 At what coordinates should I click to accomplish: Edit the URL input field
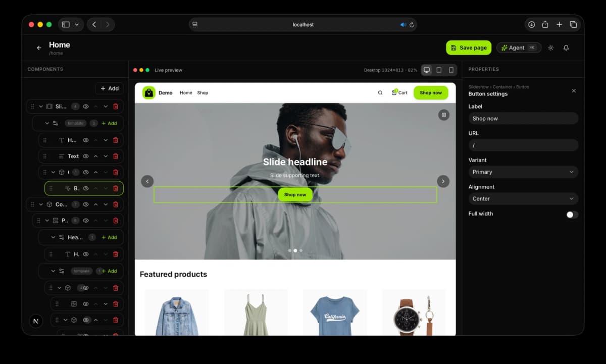(x=523, y=145)
